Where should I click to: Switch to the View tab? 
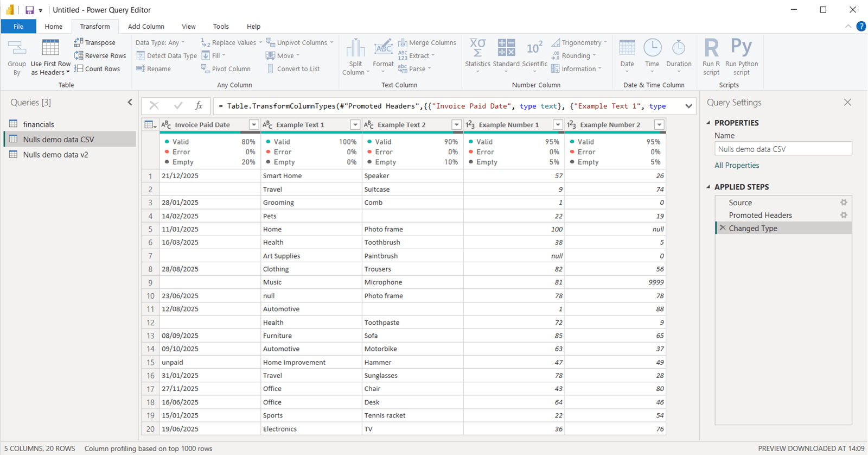189,26
